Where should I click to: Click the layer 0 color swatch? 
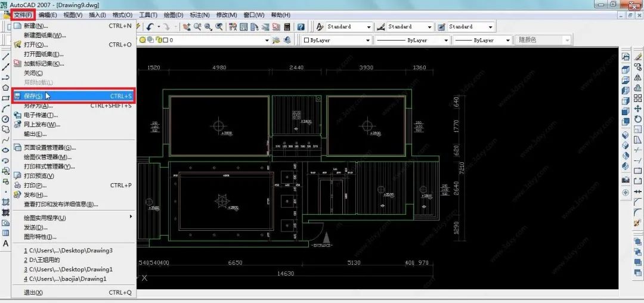(166, 40)
